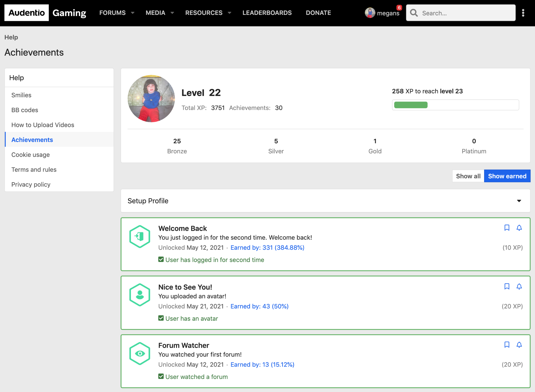The width and height of the screenshot is (535, 392).
Task: Click the Forum Watcher eye hexagon icon
Action: coord(140,353)
